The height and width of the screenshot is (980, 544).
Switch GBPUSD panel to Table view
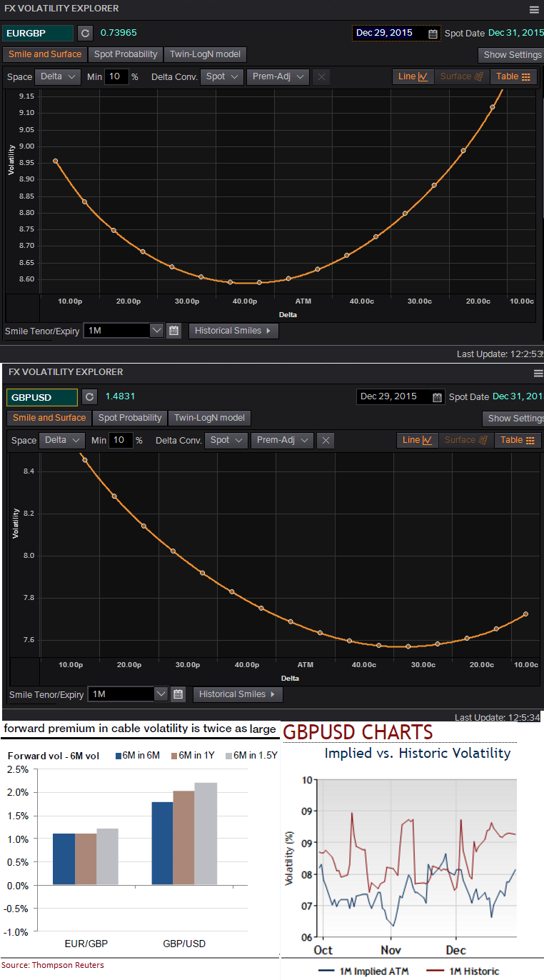pyautogui.click(x=518, y=440)
